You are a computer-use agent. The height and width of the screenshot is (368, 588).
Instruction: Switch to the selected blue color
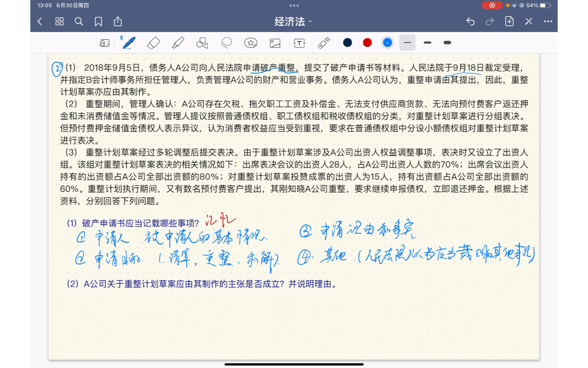point(387,42)
